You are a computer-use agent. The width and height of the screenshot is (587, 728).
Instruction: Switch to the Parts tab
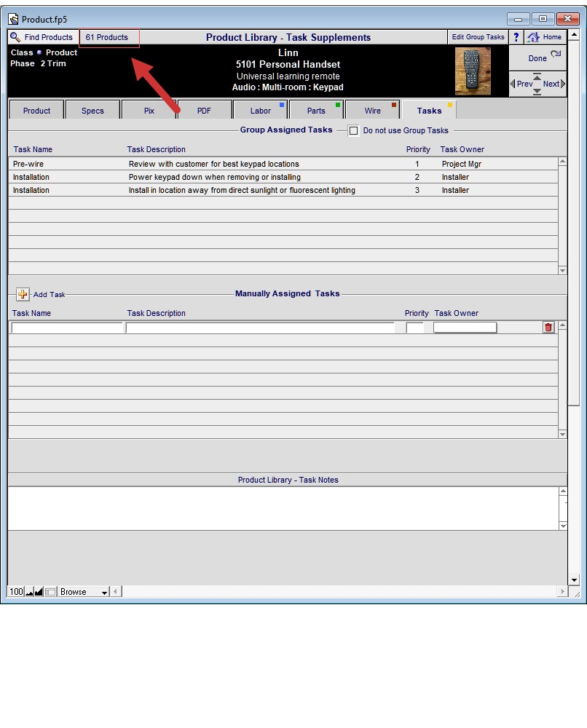click(316, 111)
